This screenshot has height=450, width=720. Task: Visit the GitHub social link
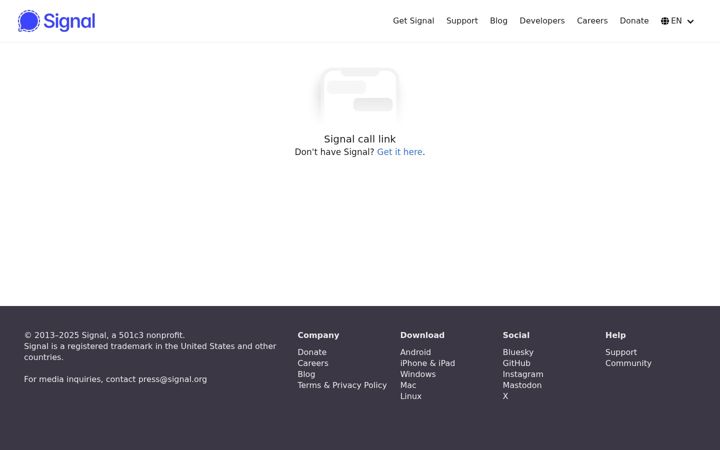516,363
